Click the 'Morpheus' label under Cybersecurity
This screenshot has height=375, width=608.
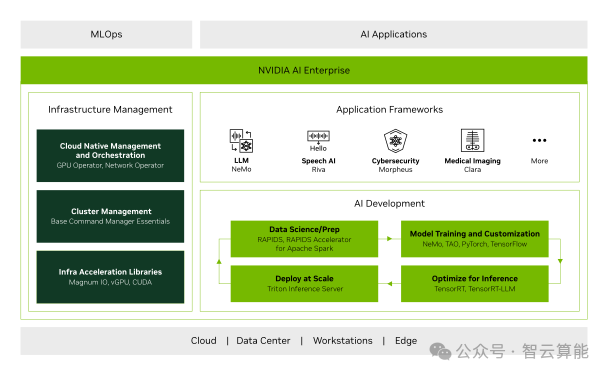tap(395, 169)
